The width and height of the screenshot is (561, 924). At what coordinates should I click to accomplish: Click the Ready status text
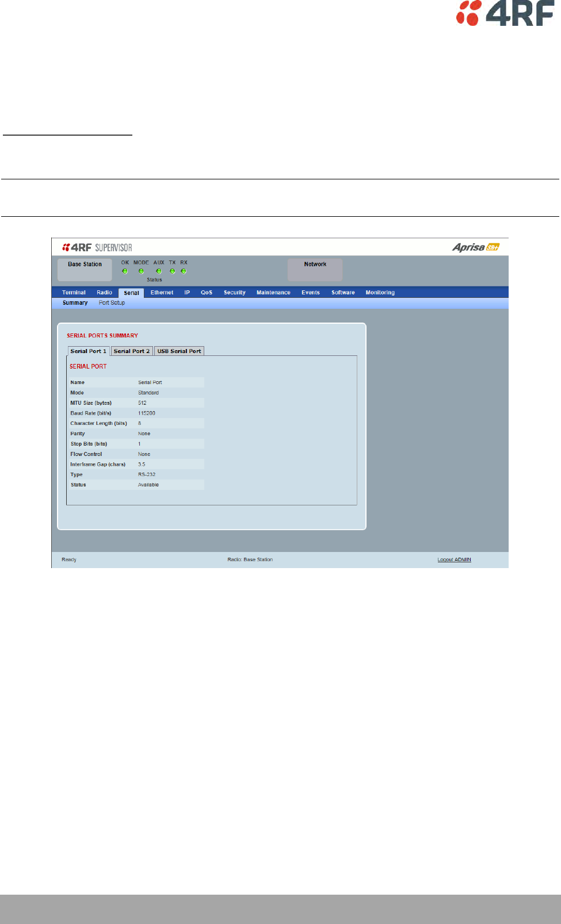(x=69, y=559)
